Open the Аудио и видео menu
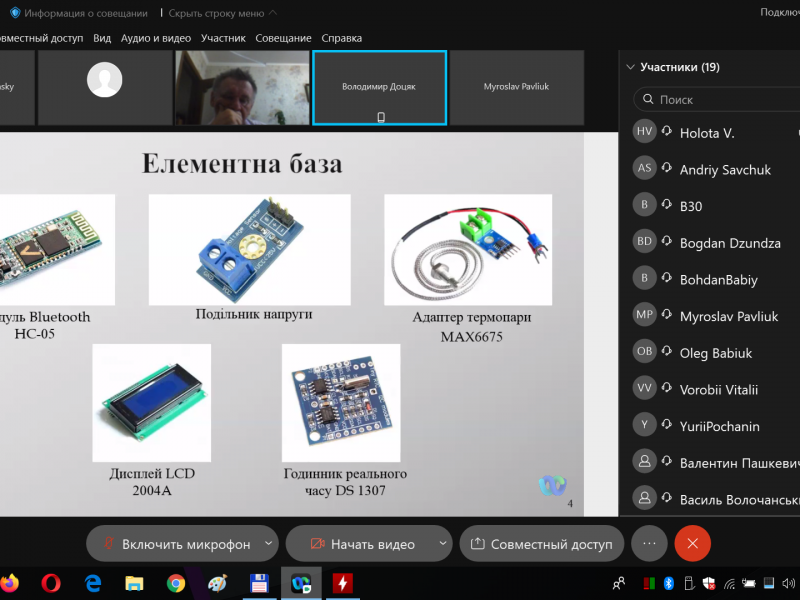Screen dimensions: 800x600 155,38
